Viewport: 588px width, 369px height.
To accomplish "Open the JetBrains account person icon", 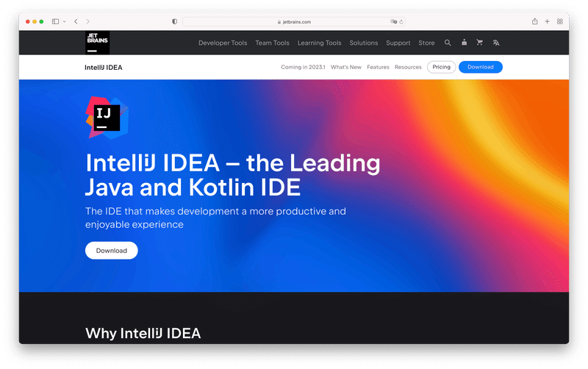I will click(x=465, y=43).
